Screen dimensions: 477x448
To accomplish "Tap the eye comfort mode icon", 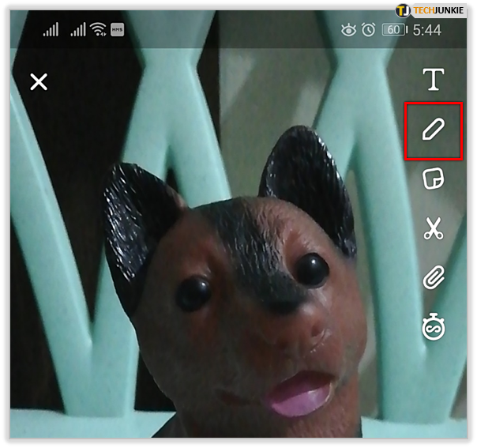I will point(348,30).
